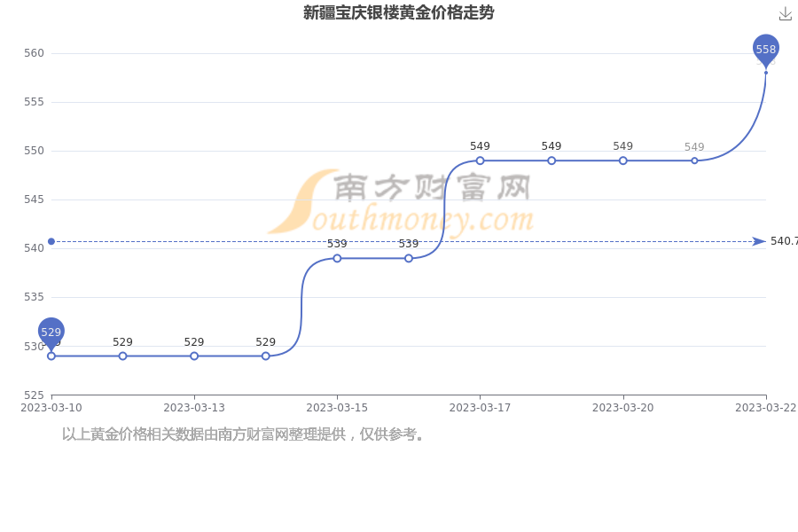This screenshot has height=532, width=798.
Task: Select the second 539 data point
Action: (409, 258)
